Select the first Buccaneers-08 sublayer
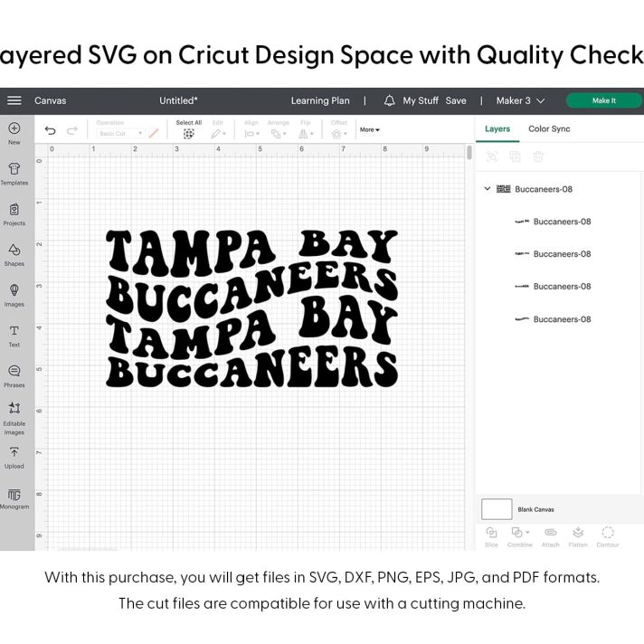 pos(553,222)
